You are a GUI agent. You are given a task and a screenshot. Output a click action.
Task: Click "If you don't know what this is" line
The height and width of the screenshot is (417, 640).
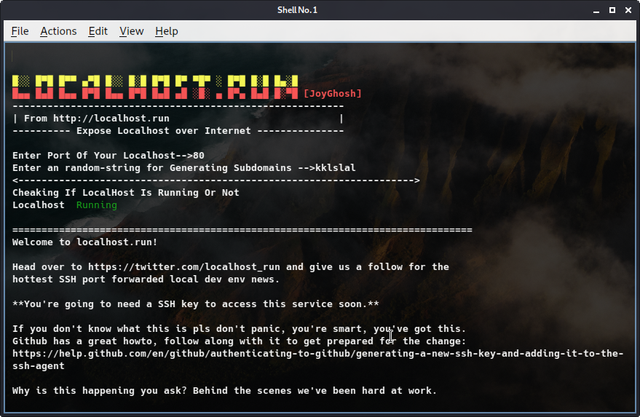pyautogui.click(x=239, y=328)
